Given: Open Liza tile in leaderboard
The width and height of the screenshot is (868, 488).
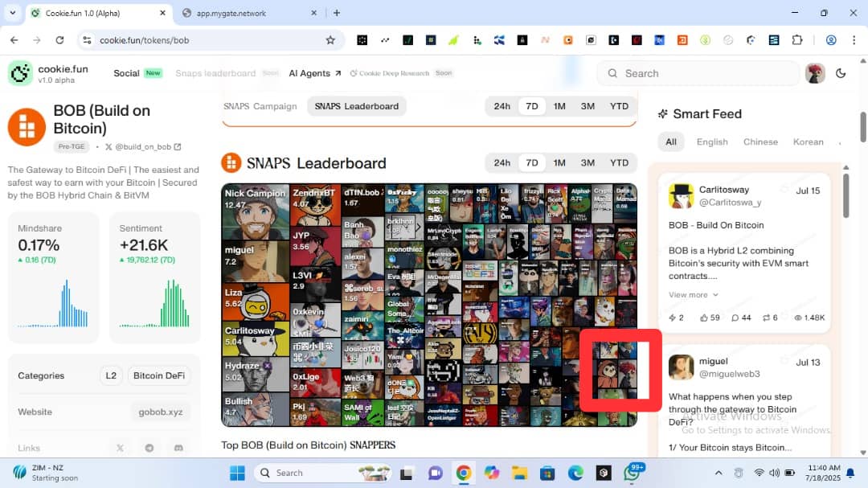Looking at the screenshot, I should click(x=256, y=302).
